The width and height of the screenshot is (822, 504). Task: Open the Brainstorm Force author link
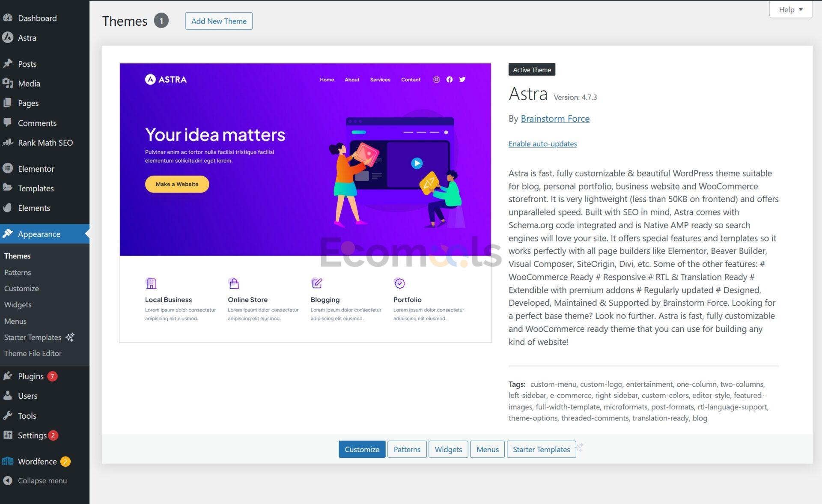coord(555,119)
